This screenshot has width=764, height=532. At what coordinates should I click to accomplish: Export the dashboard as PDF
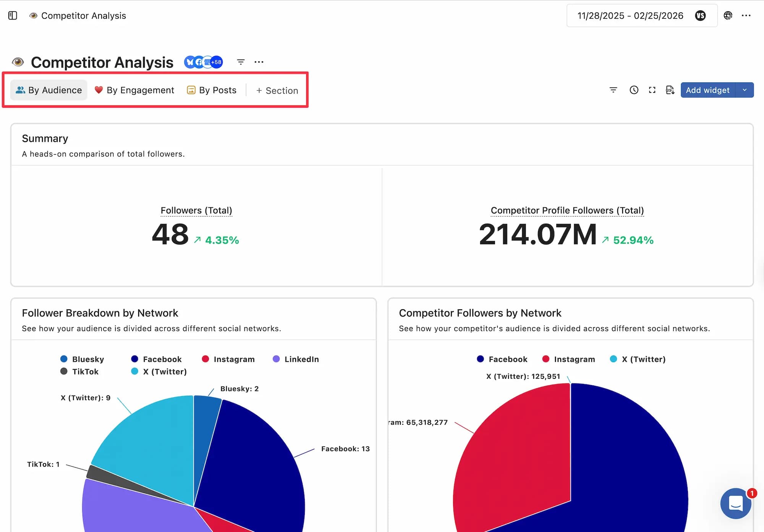[x=670, y=90]
